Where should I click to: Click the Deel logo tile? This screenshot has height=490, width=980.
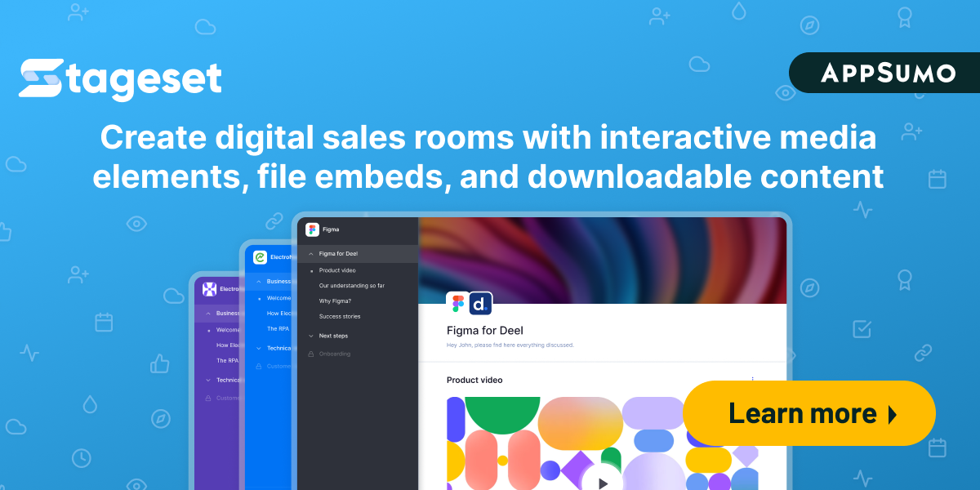tap(480, 303)
